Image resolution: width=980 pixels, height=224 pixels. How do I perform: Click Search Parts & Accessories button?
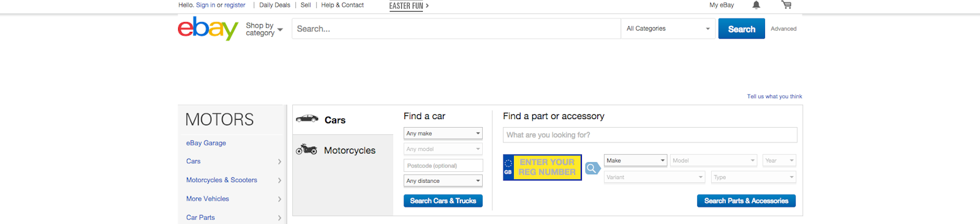pos(746,201)
